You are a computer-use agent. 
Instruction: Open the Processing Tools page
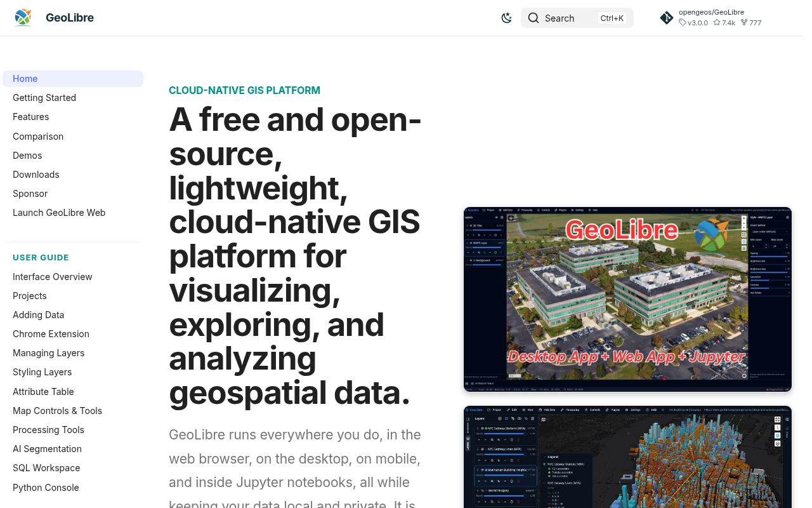pos(48,430)
